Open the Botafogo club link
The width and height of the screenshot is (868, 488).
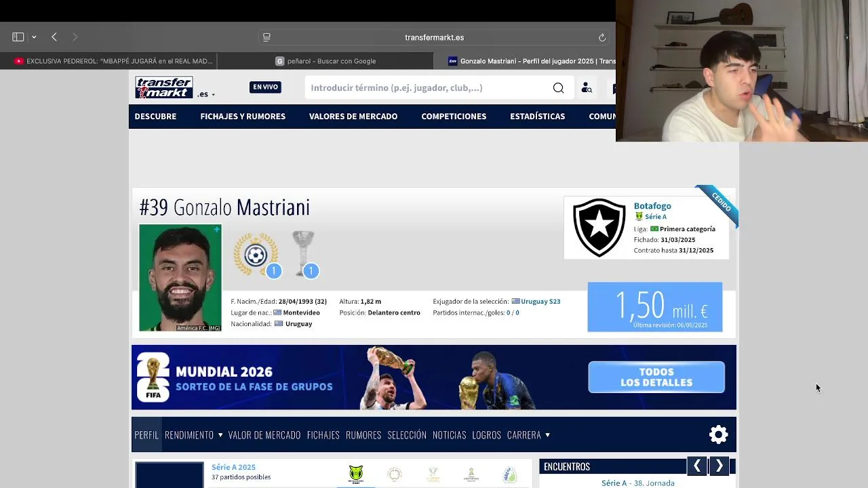pyautogui.click(x=652, y=206)
